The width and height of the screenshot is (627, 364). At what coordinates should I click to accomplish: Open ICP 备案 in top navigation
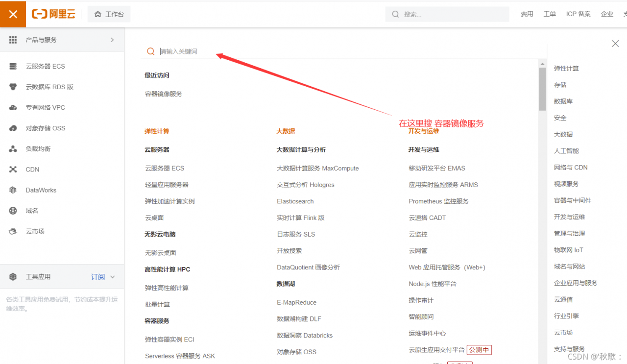click(x=579, y=14)
